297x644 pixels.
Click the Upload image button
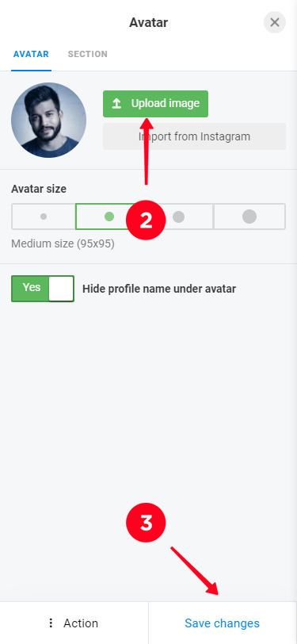(155, 104)
